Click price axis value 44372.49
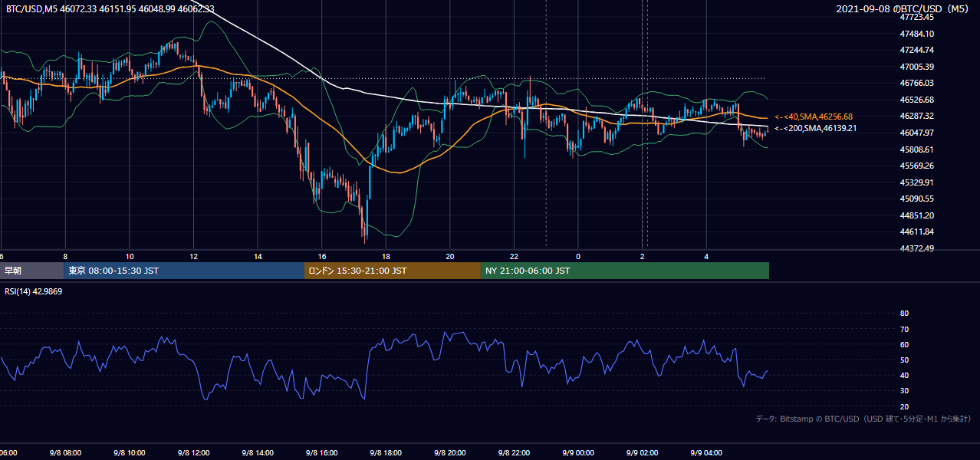The image size is (980, 460). tap(917, 248)
